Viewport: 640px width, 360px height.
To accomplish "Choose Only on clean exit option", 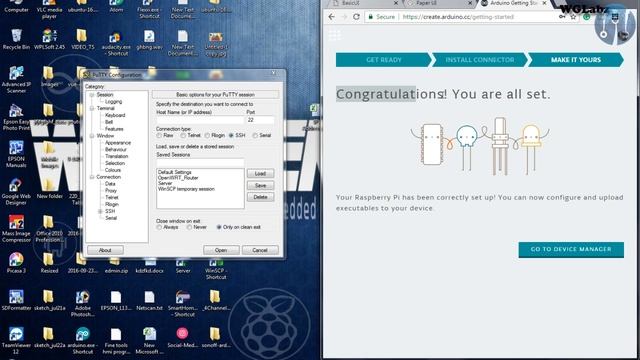I will 219,227.
